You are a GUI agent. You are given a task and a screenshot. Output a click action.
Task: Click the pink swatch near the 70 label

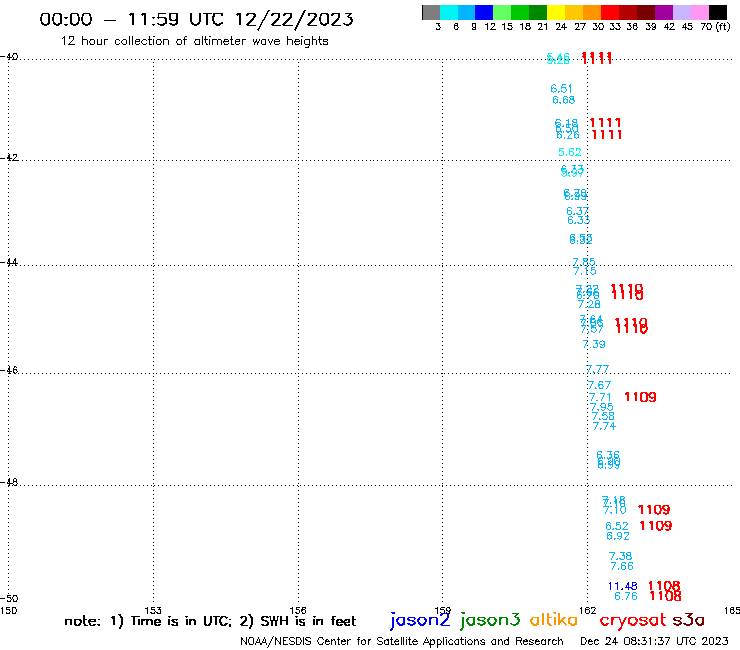[x=699, y=12]
